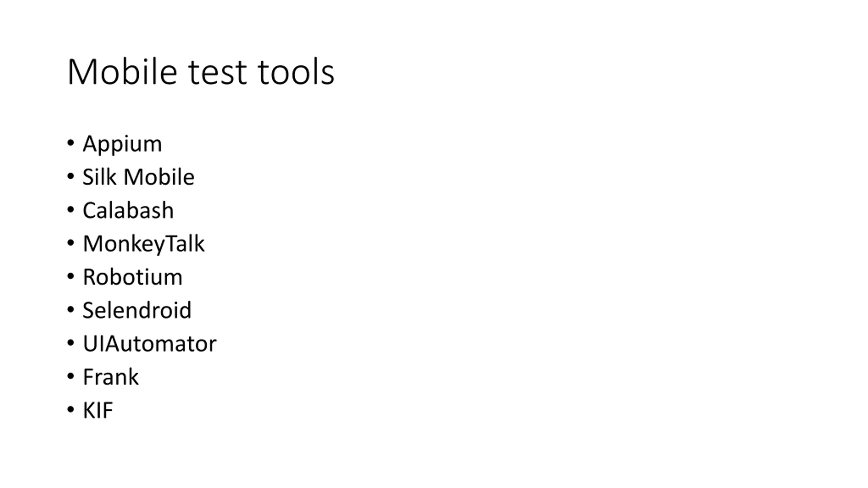
Task: Click the MonkeyTalk list item
Action: point(144,244)
